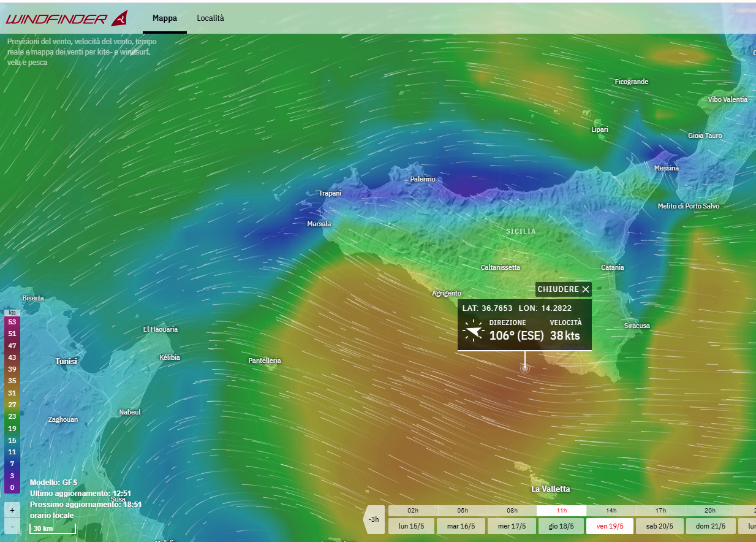Click the LAT: 36.7653 coordinate text
This screenshot has width=756, height=542.
tap(488, 308)
